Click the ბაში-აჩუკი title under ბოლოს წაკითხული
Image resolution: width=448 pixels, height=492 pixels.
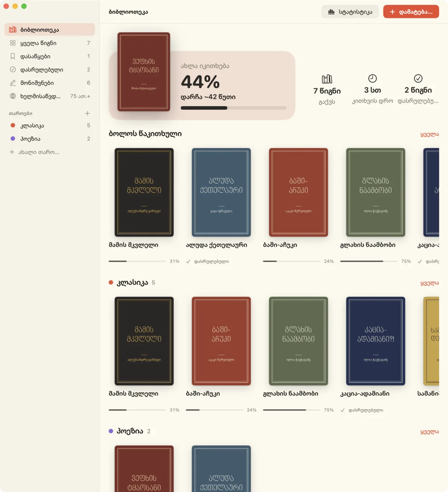point(280,245)
